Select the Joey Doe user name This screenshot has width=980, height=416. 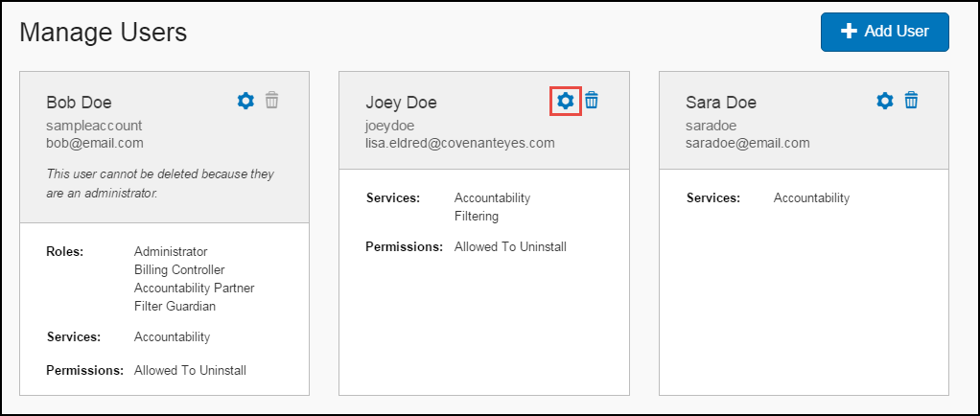pyautogui.click(x=401, y=102)
